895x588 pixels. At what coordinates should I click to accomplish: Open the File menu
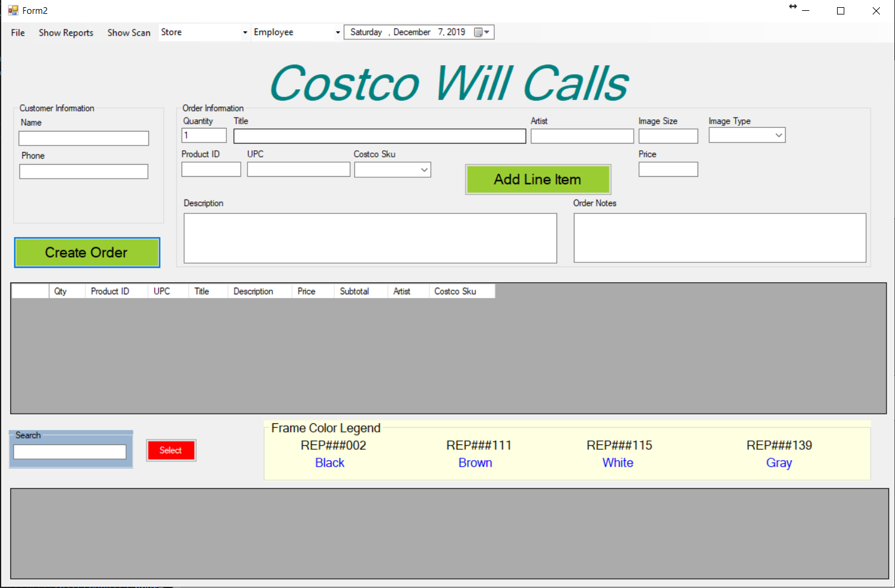[x=18, y=33]
